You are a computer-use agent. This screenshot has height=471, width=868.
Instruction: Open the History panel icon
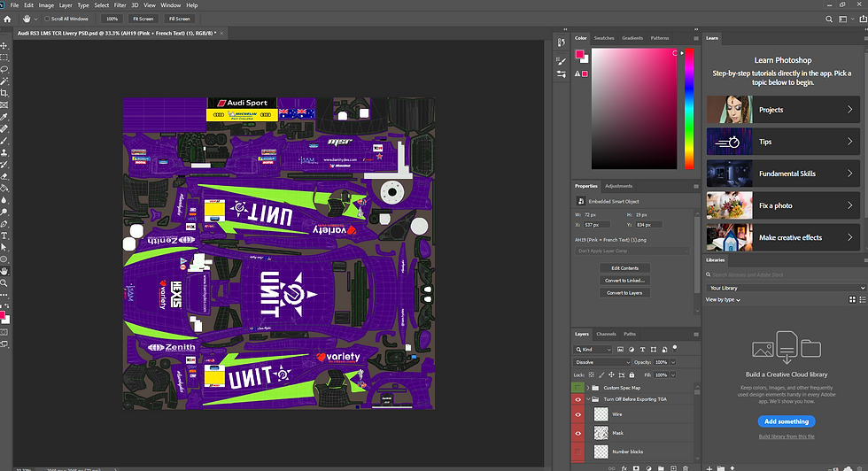562,42
